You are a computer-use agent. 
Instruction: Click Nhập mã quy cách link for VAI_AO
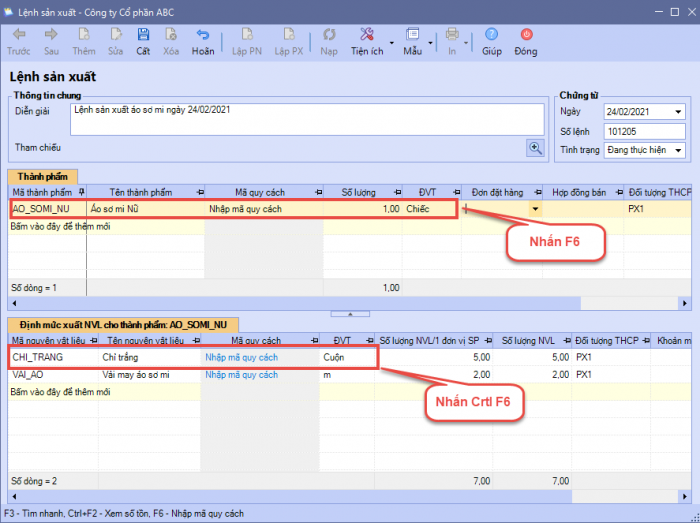pyautogui.click(x=241, y=373)
